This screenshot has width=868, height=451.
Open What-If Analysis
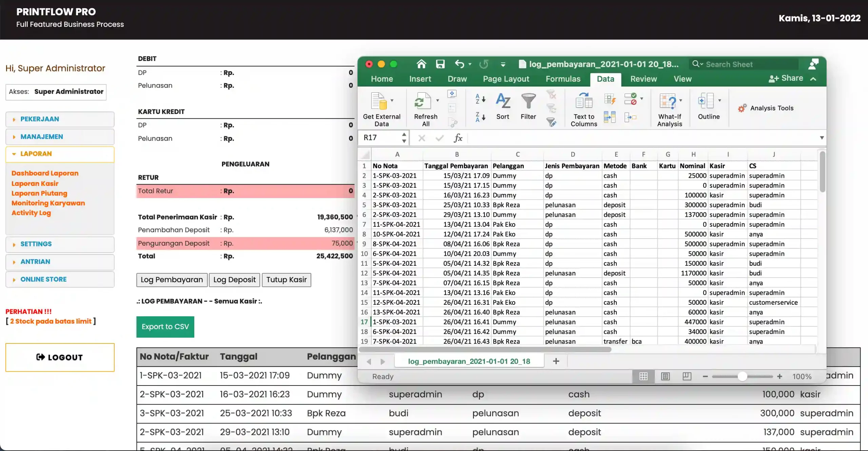(670, 110)
